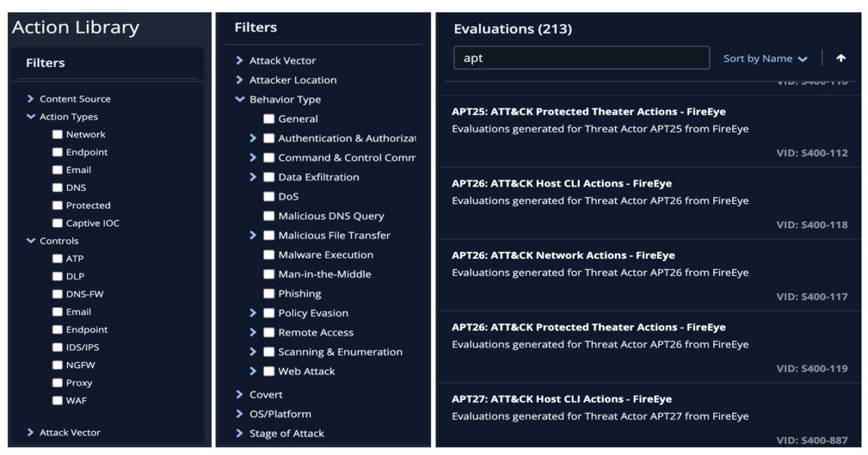Screen dimensions: 868x455
Task: Tick the Phishing behavior type checkbox
Action: click(268, 294)
